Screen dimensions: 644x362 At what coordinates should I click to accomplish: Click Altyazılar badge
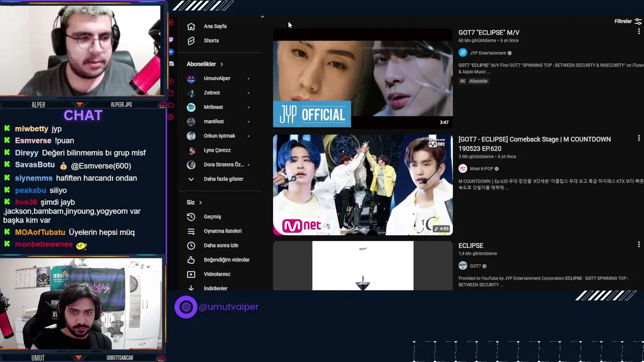tap(478, 81)
